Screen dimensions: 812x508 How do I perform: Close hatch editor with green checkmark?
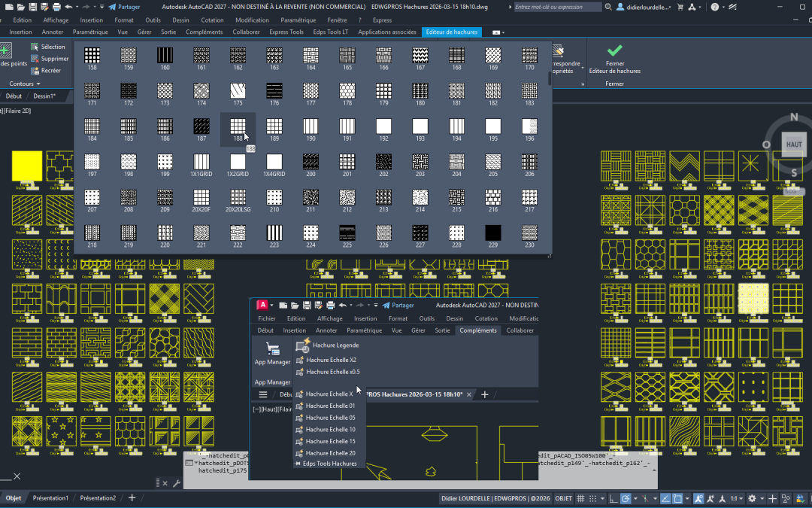(x=615, y=50)
